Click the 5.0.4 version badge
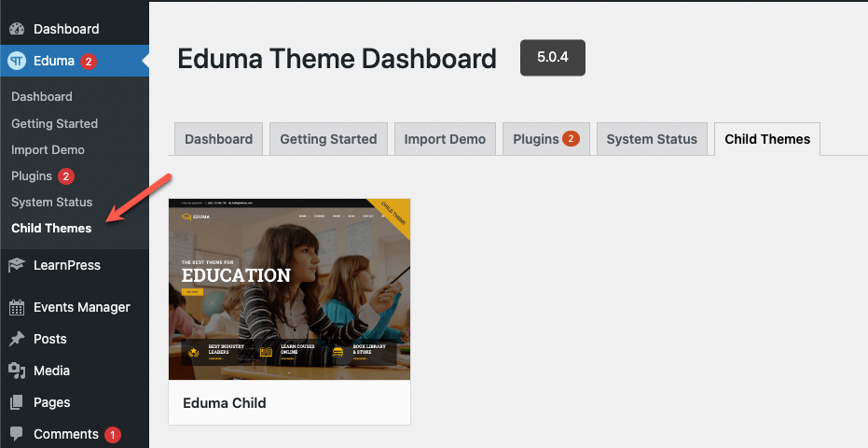Image resolution: width=868 pixels, height=448 pixels. tap(553, 58)
